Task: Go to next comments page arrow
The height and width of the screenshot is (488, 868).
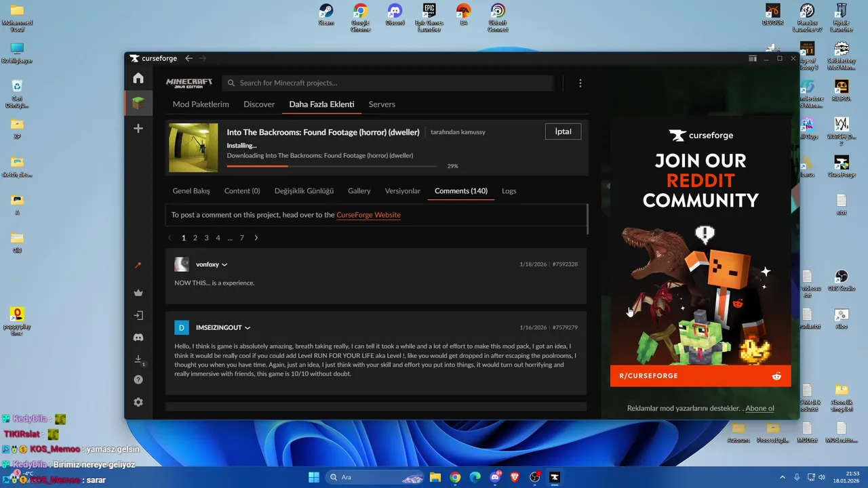Action: (x=256, y=238)
